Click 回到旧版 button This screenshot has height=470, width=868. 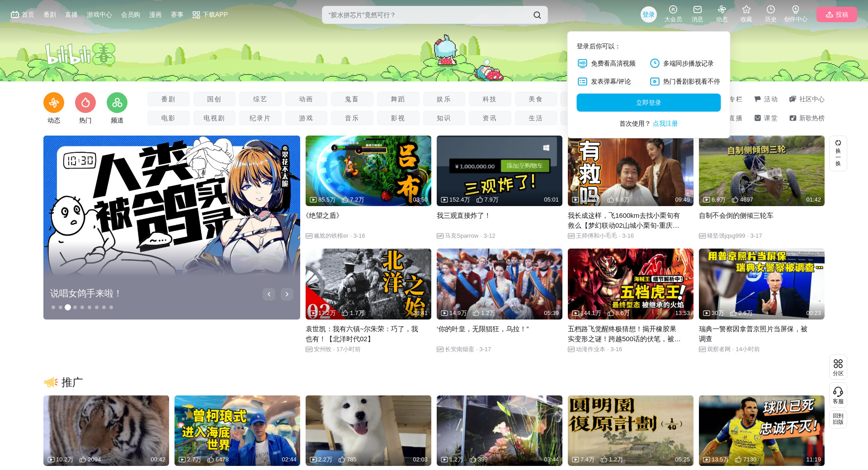(x=838, y=419)
